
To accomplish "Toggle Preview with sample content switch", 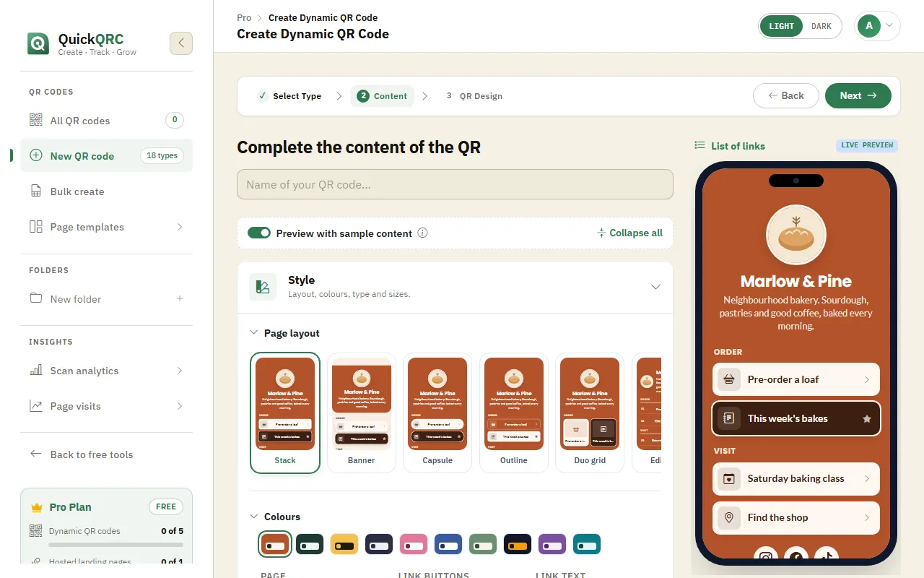I will click(x=259, y=233).
